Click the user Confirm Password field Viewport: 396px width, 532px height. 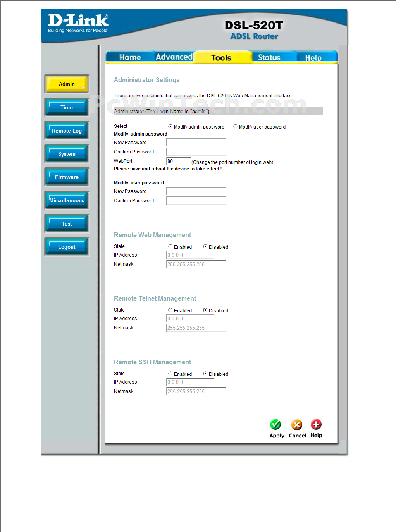pos(196,201)
